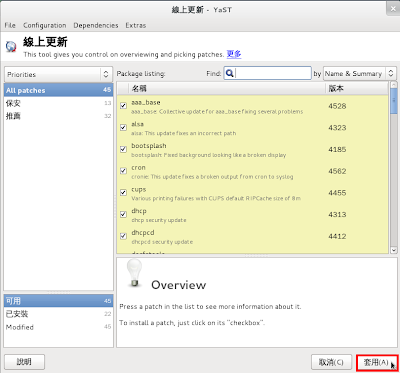This screenshot has height=373, width=400.
Task: Click version 4582 of cron
Action: click(337, 171)
